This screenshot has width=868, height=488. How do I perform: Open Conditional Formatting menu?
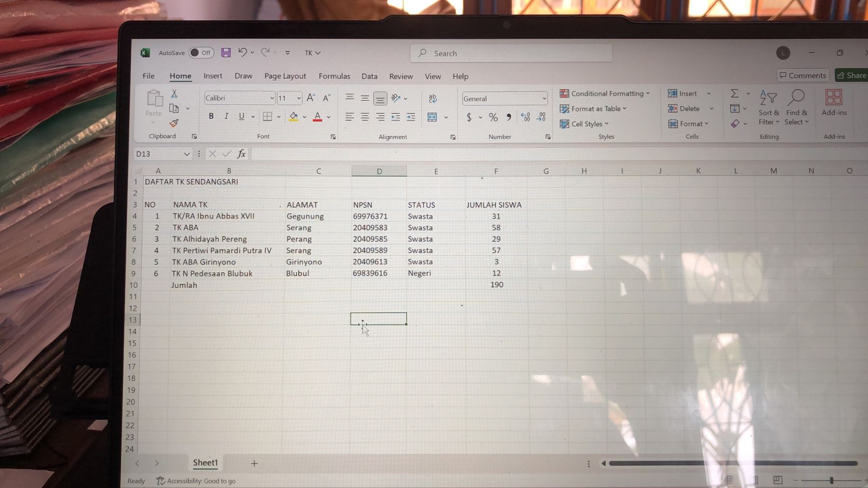pyautogui.click(x=604, y=93)
